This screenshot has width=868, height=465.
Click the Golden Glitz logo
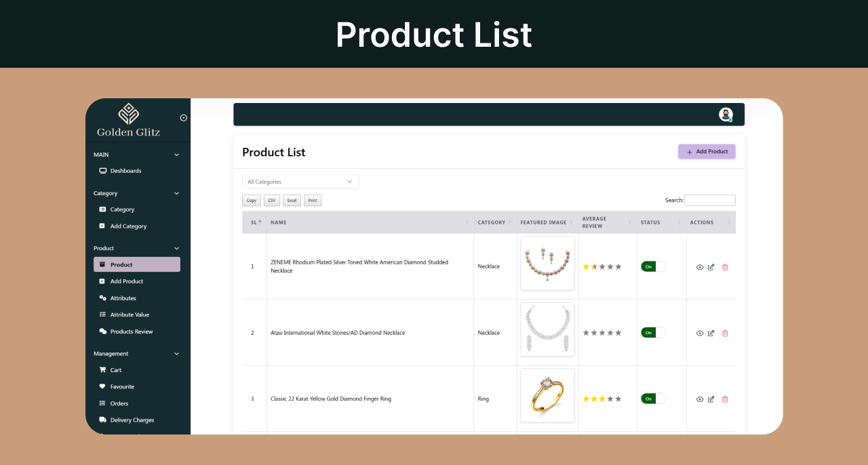129,120
